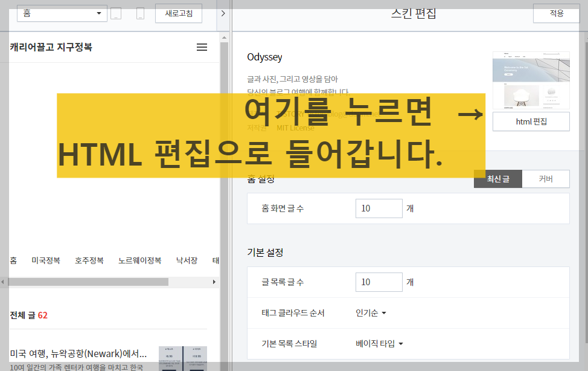
Task: Open the html 편집 button
Action: [x=531, y=121]
